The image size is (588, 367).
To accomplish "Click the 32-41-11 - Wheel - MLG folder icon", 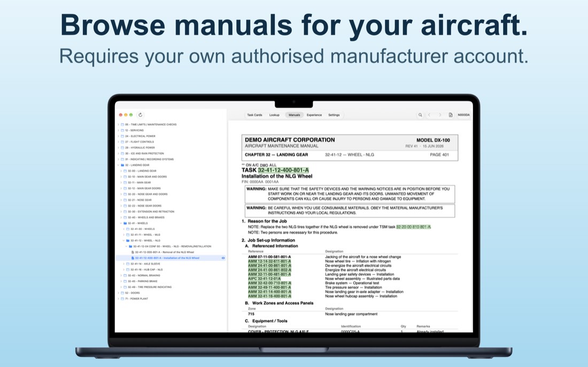I will coord(128,235).
